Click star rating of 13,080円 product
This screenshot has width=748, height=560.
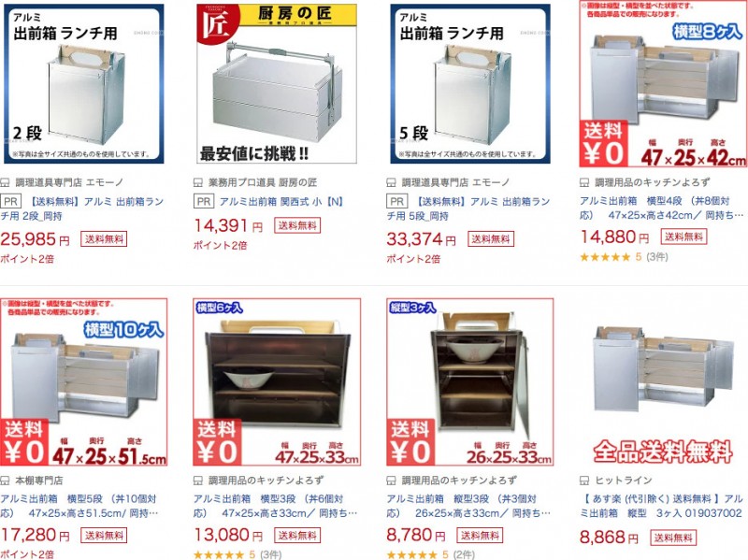(x=219, y=554)
